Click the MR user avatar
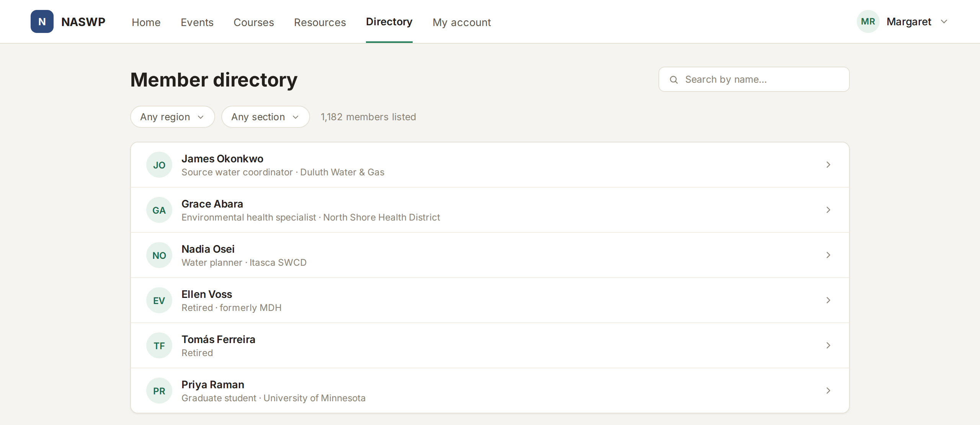The height and width of the screenshot is (425, 980). 868,21
